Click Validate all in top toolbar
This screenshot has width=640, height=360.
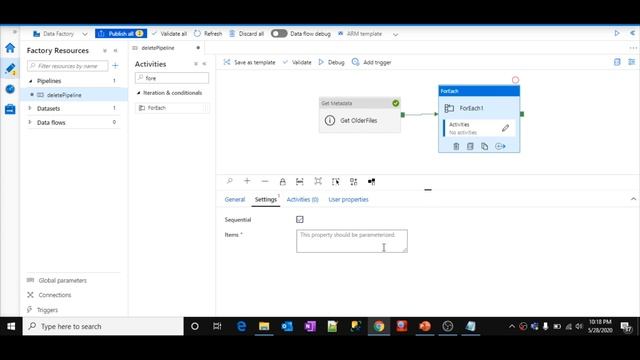coord(169,34)
